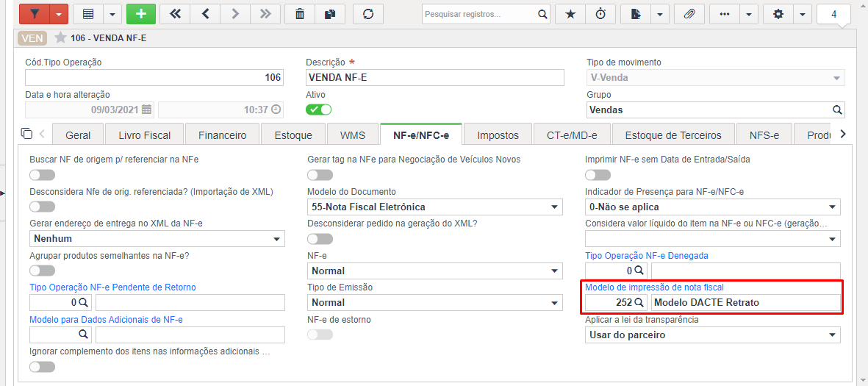Click the stopwatch timer icon

[x=600, y=14]
